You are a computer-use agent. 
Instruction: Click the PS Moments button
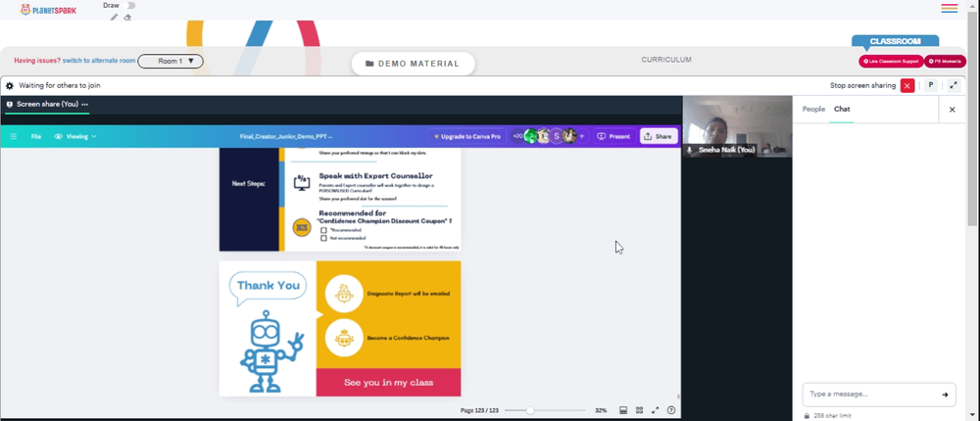945,62
